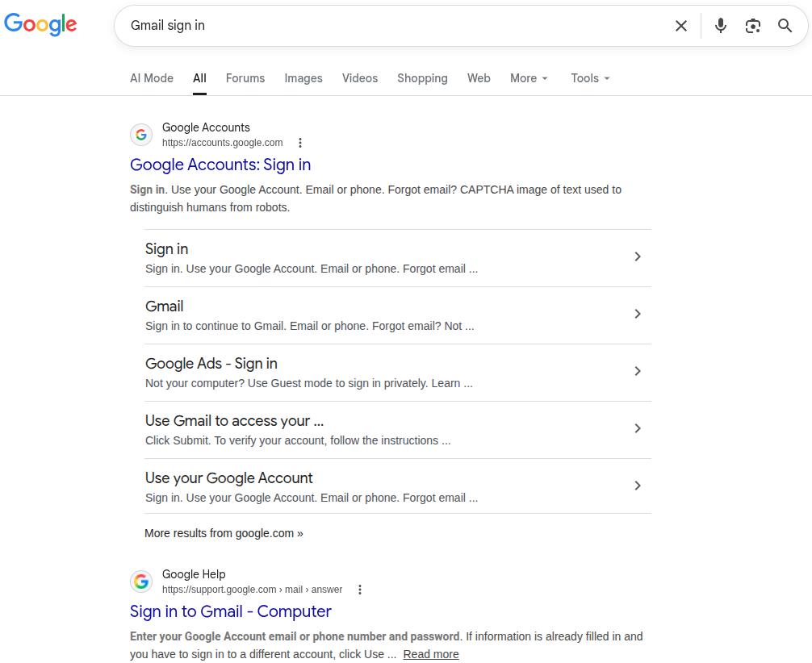The image size is (812, 663).
Task: Clear the search query with the X icon
Action: (680, 25)
